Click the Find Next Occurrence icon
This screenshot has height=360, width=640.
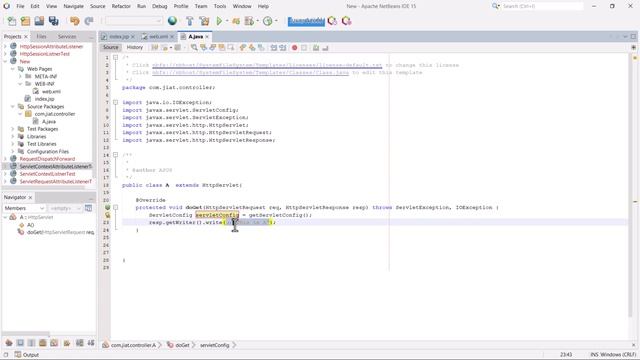click(x=213, y=48)
